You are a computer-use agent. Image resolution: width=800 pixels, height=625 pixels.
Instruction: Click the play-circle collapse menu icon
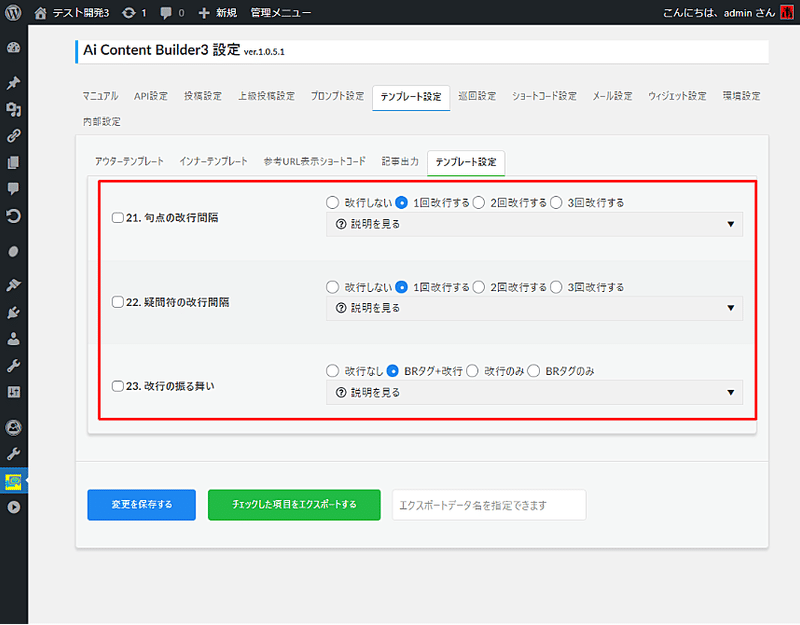pos(14,507)
